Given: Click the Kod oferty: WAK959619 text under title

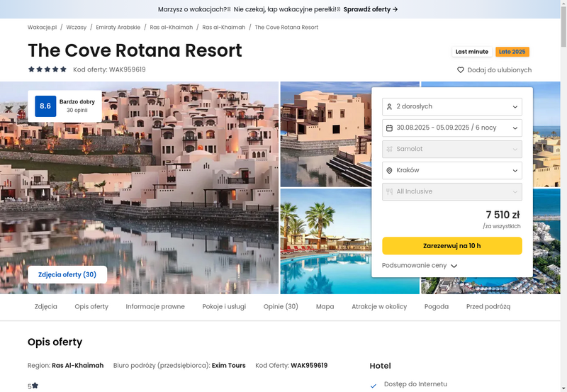Looking at the screenshot, I should click(109, 69).
